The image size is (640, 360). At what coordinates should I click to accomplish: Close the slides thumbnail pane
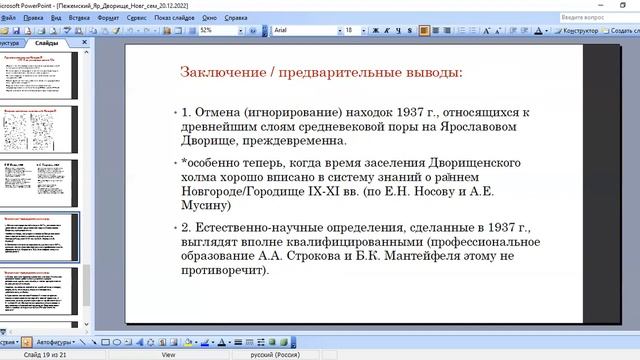[84, 42]
